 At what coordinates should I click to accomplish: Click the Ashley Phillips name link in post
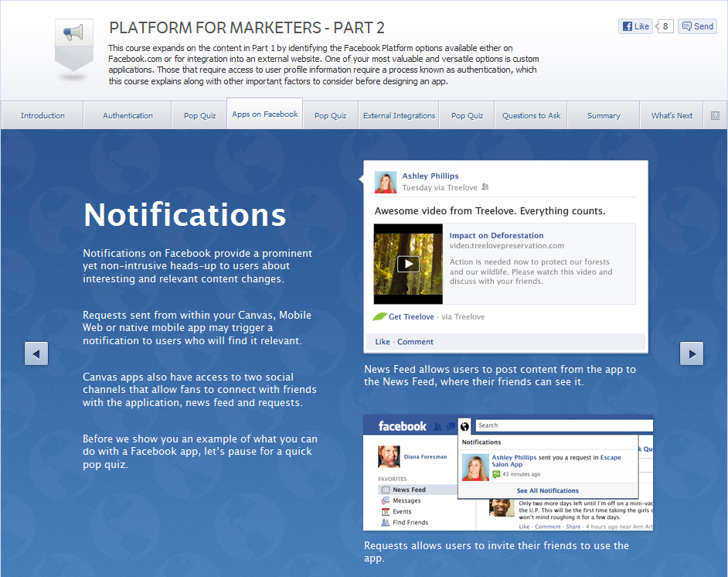pos(430,176)
